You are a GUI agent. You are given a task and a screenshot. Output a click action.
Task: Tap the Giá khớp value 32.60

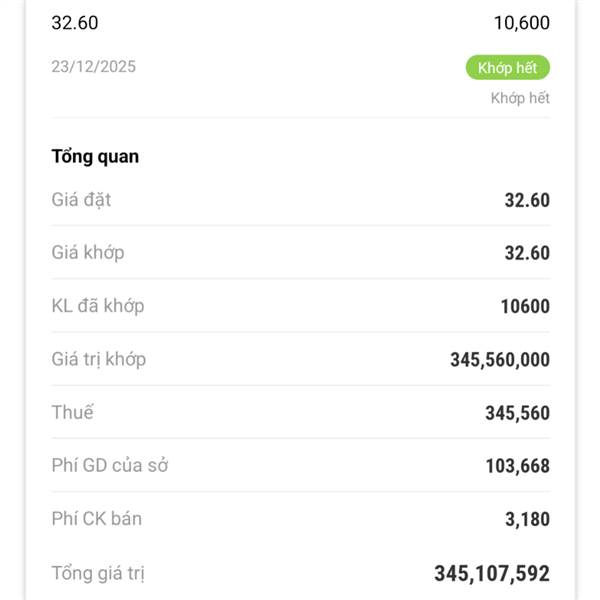pyautogui.click(x=526, y=253)
